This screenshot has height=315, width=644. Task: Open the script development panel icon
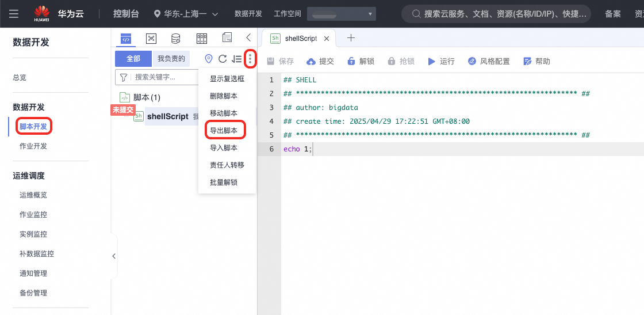tap(126, 39)
